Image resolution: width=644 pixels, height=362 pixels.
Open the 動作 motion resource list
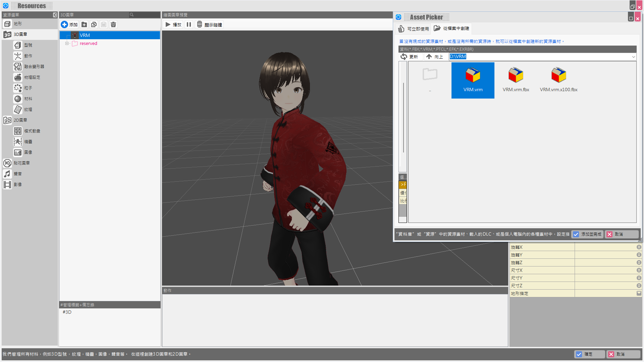coord(35,56)
